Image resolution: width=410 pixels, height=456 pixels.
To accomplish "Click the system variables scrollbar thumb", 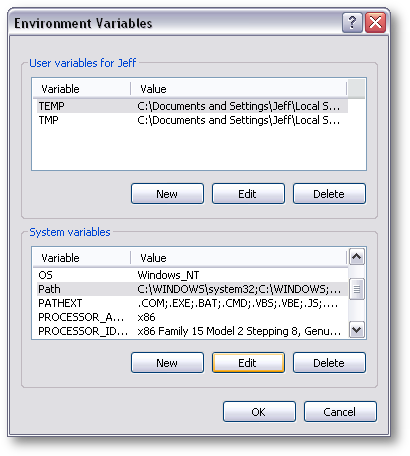I will click(357, 289).
